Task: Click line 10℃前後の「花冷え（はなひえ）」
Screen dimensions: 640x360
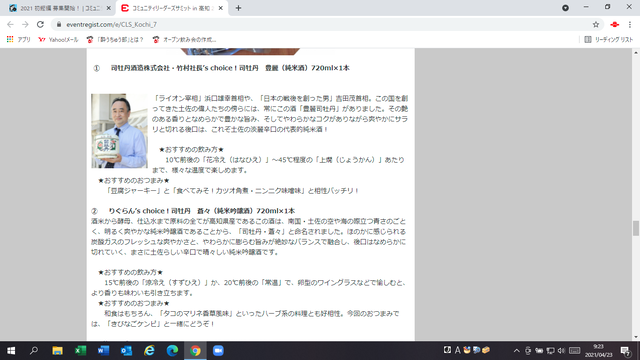Action: tap(284, 160)
